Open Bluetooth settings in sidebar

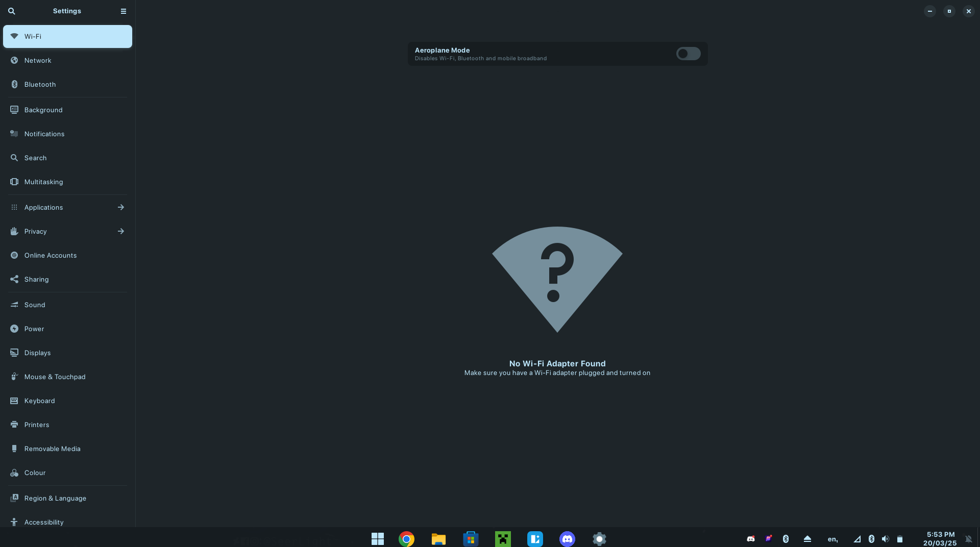67,84
